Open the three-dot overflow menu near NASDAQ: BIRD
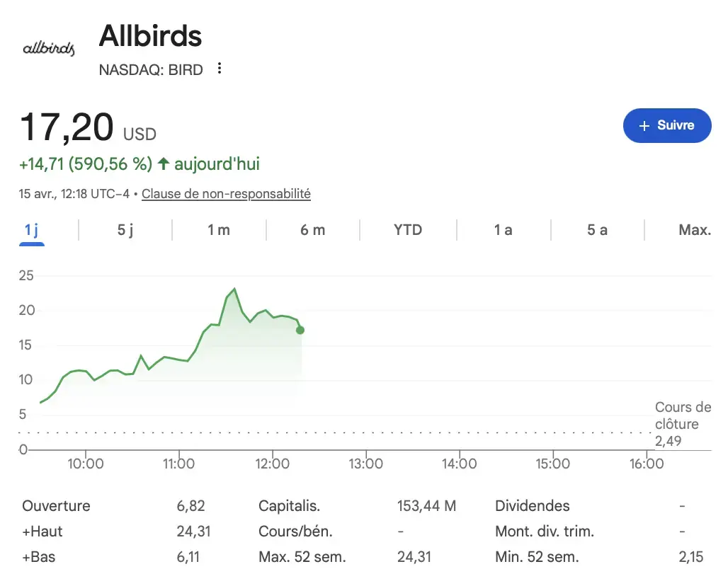The height and width of the screenshot is (586, 728). pos(220,67)
